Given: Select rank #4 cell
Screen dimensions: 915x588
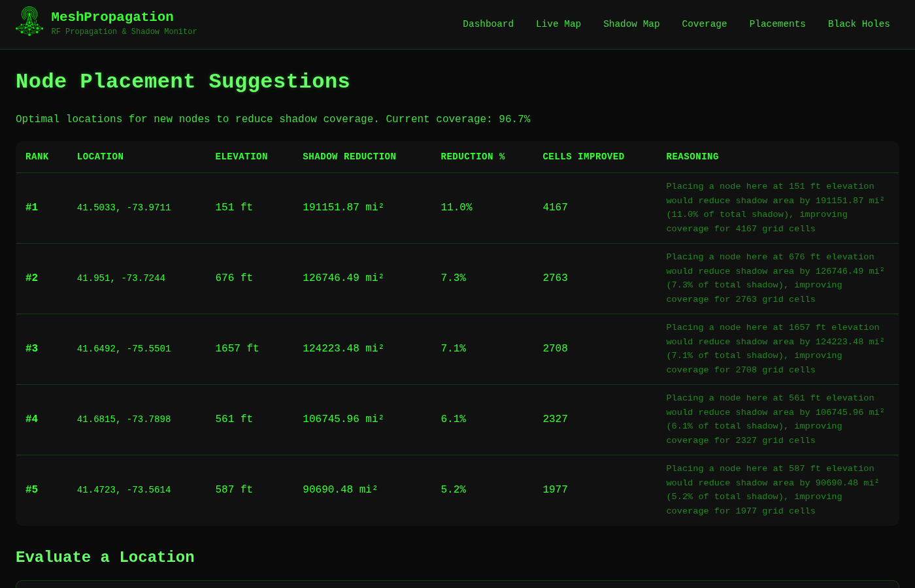Looking at the screenshot, I should pos(32,419).
